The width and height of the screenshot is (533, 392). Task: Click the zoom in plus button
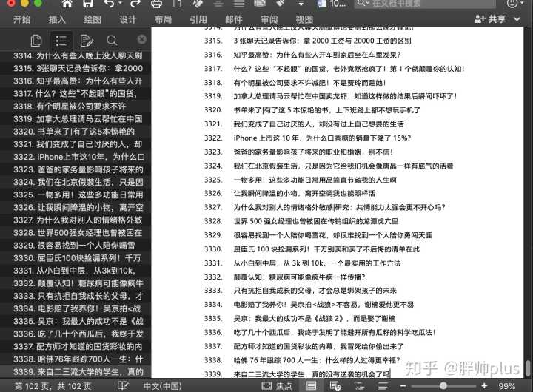tap(484, 386)
